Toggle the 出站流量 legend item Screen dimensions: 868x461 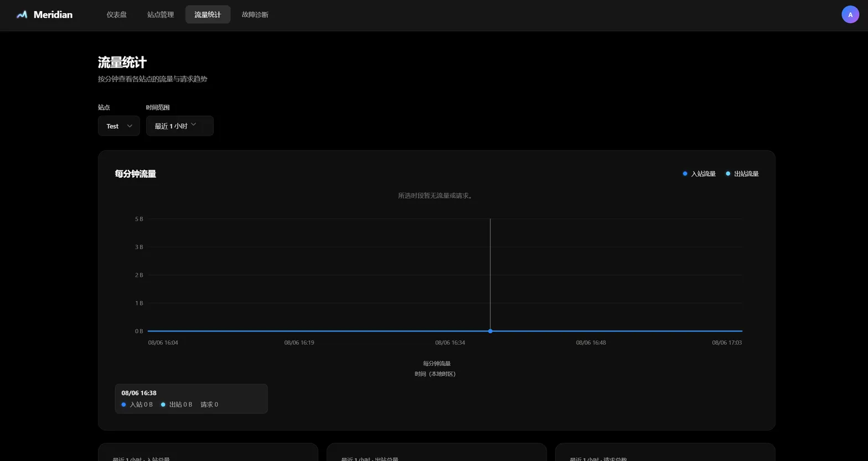(742, 174)
